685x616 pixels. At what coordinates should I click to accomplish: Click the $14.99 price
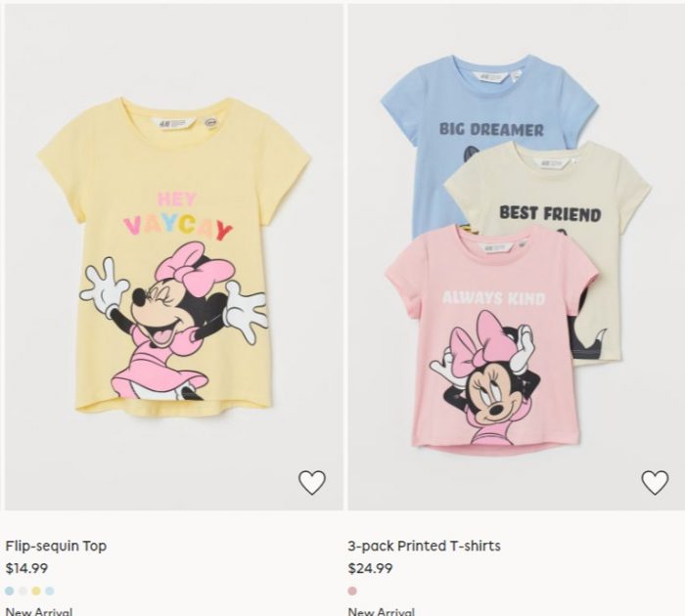26,568
